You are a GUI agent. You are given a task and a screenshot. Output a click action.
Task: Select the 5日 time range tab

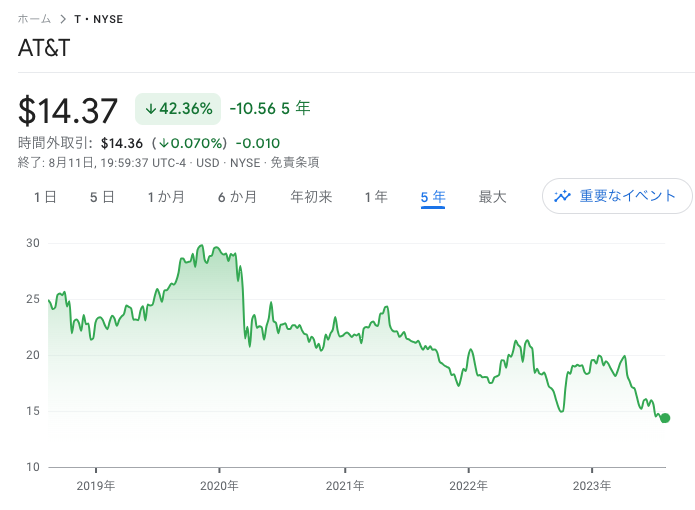[x=102, y=197]
